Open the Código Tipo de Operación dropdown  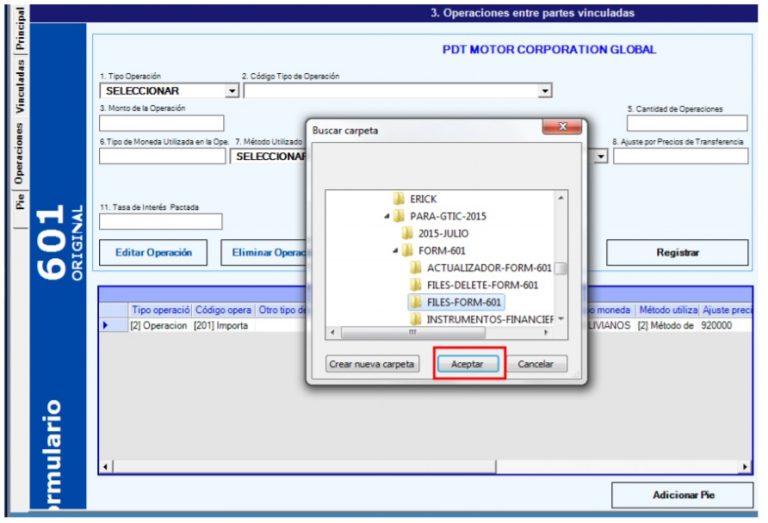[545, 91]
